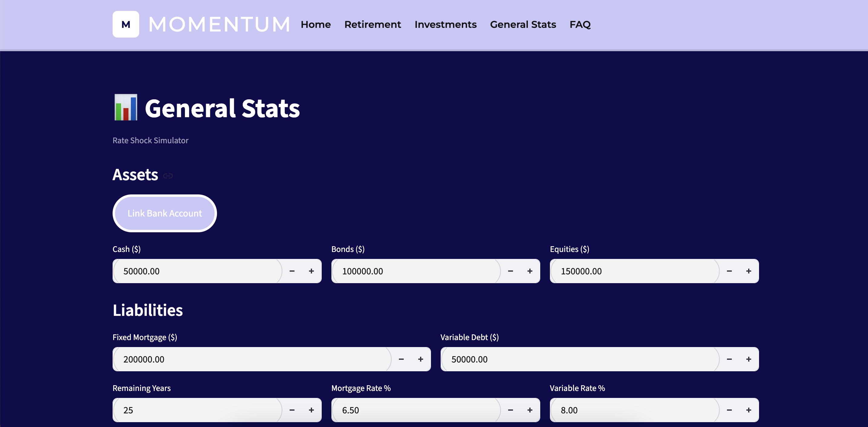The height and width of the screenshot is (427, 868).
Task: Focus the Bonds ($) input field
Action: [416, 271]
